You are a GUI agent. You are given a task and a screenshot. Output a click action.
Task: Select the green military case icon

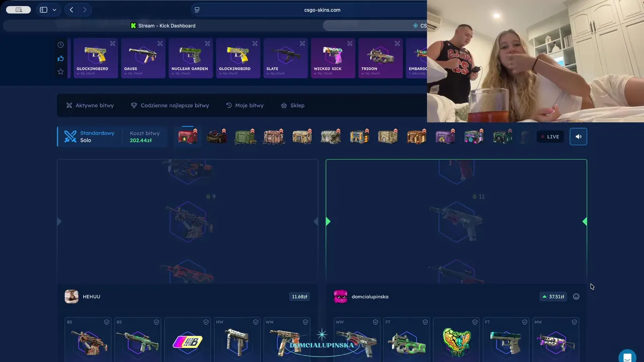(245, 136)
